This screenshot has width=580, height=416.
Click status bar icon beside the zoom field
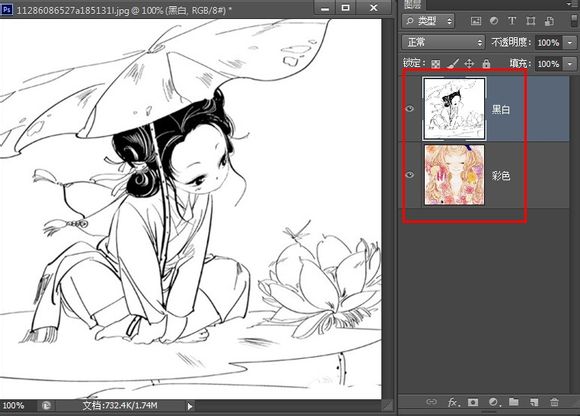point(46,406)
